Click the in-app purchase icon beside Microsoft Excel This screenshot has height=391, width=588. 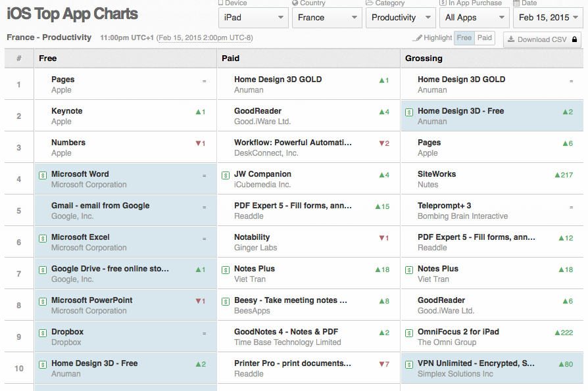click(43, 238)
